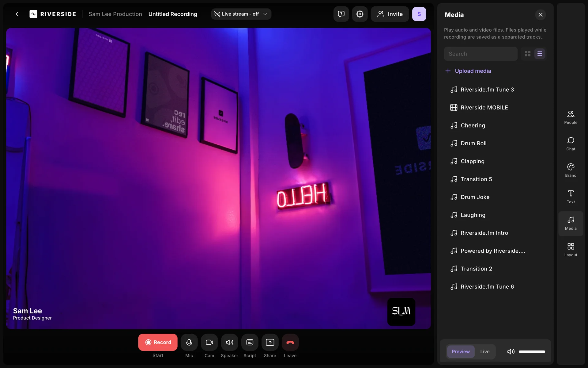Open Speaker output options
The height and width of the screenshot is (368, 588).
tap(229, 342)
